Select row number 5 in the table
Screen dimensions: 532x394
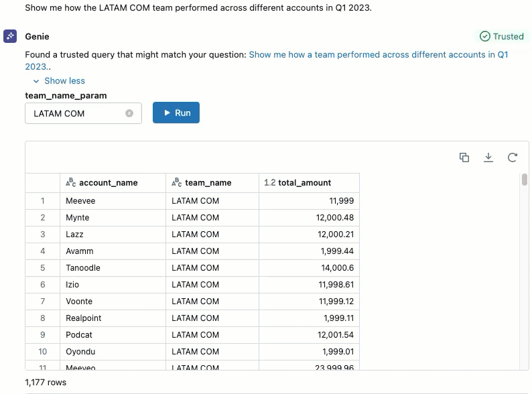43,268
